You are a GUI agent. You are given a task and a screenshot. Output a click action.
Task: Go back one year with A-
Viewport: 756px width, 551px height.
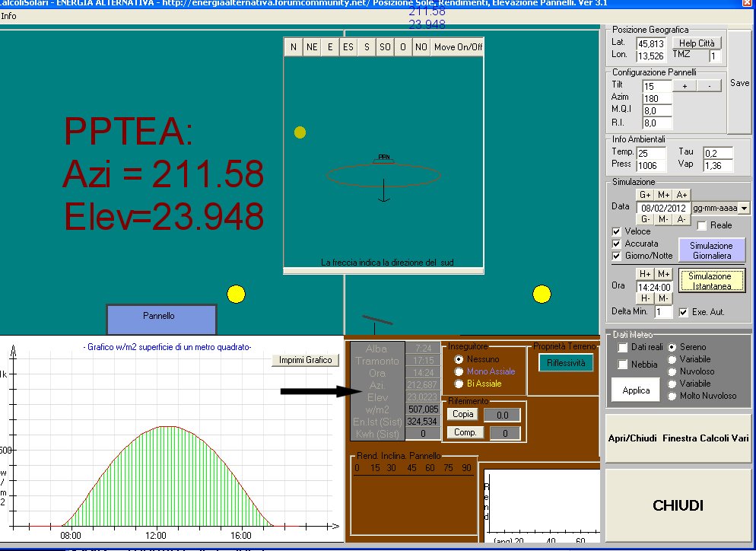[x=681, y=219]
